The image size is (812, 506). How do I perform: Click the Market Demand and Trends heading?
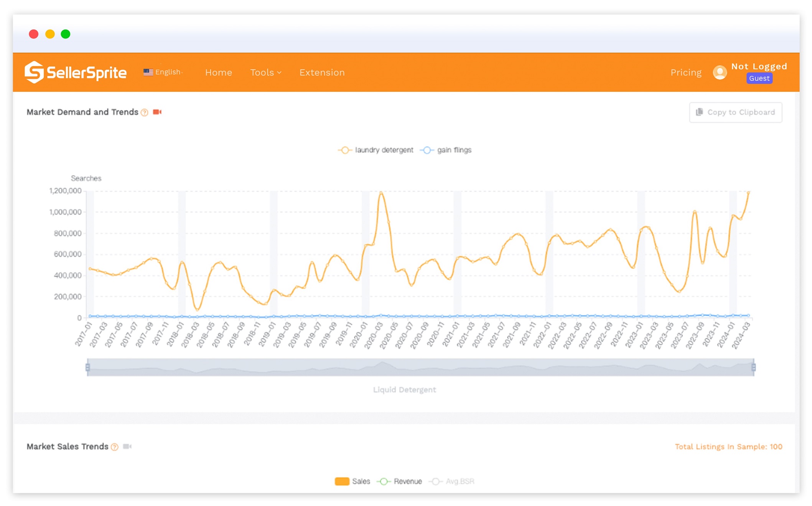[82, 112]
